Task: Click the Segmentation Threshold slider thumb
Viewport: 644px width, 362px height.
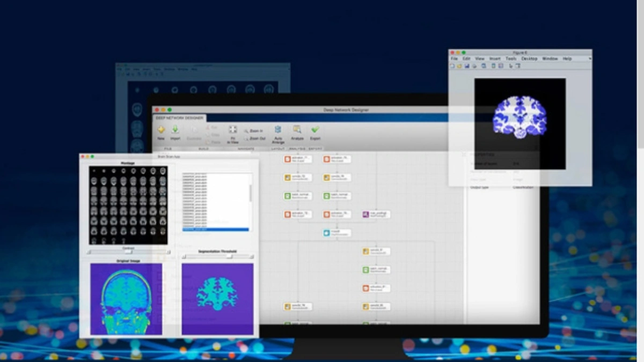Action: pyautogui.click(x=230, y=256)
